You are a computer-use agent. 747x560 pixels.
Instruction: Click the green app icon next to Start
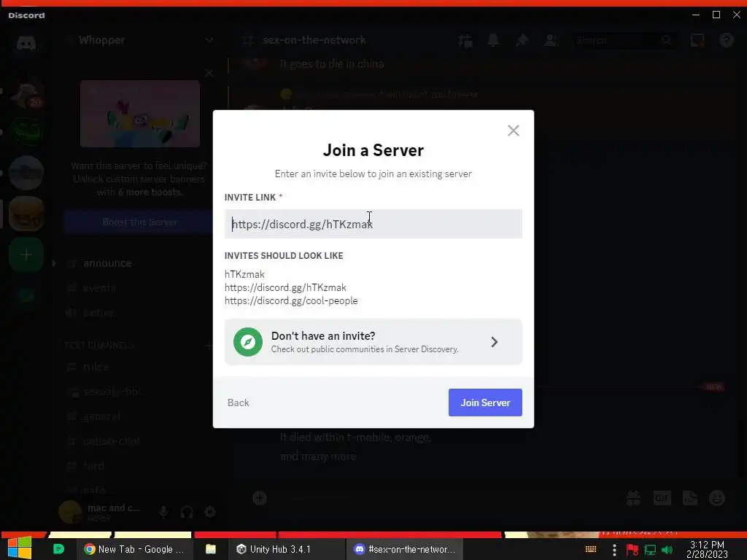point(58,549)
